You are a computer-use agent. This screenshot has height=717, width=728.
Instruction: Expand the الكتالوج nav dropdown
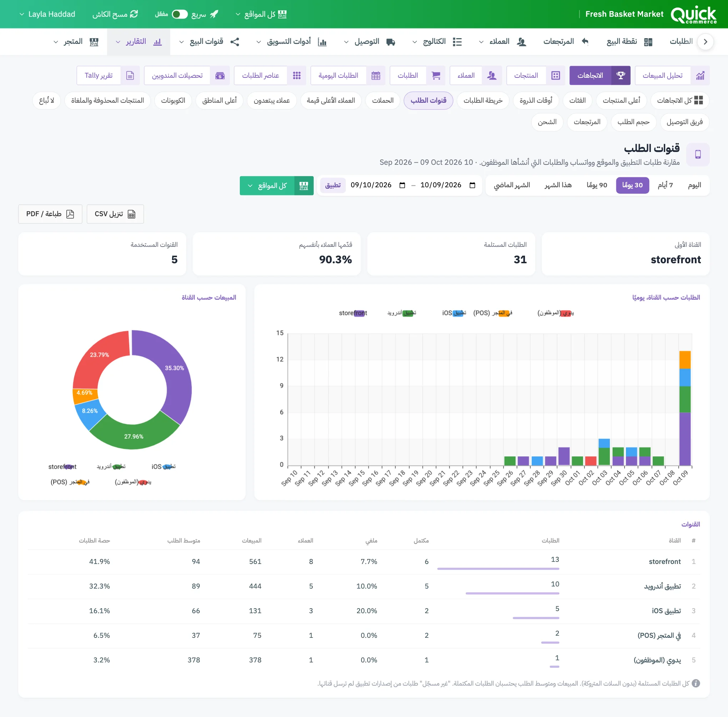414,42
